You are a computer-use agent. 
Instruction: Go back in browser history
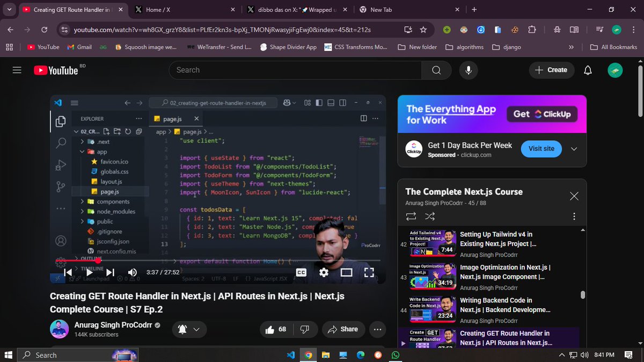coord(11,30)
